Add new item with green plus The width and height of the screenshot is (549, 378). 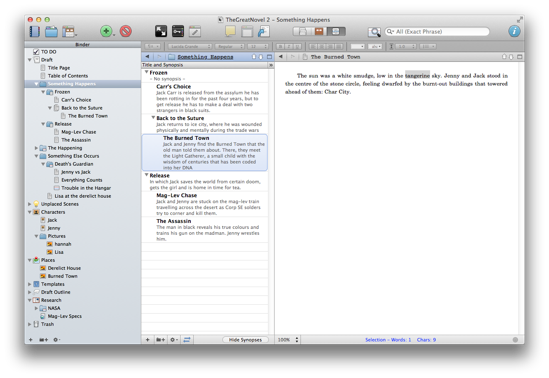[x=106, y=32]
